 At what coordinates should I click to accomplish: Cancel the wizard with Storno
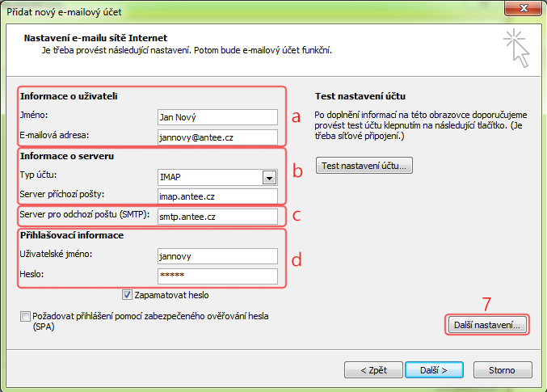501,370
